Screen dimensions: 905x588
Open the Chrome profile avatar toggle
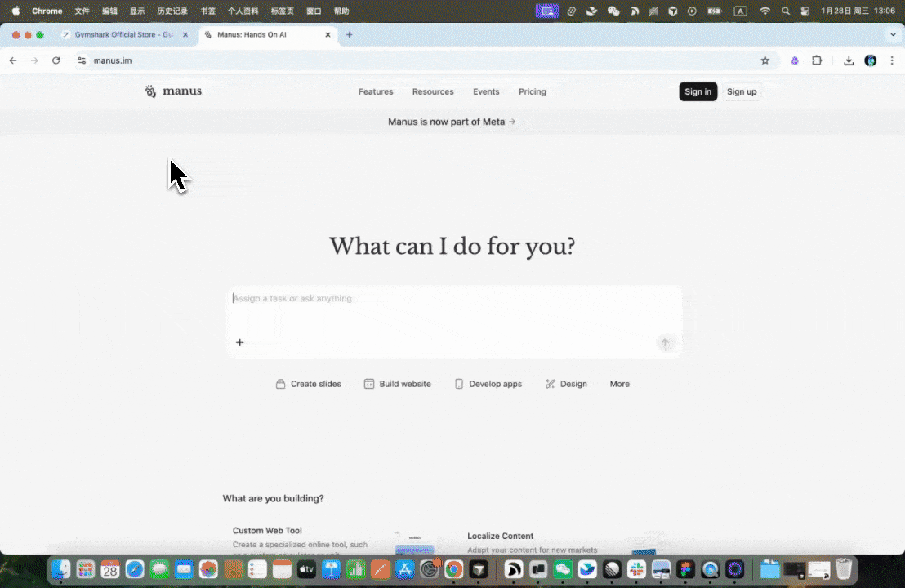870,60
